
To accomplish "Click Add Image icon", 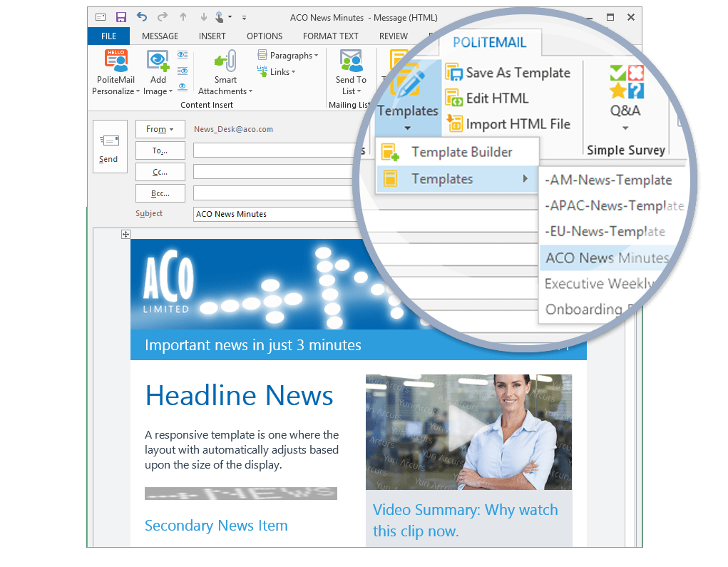I will pyautogui.click(x=158, y=61).
